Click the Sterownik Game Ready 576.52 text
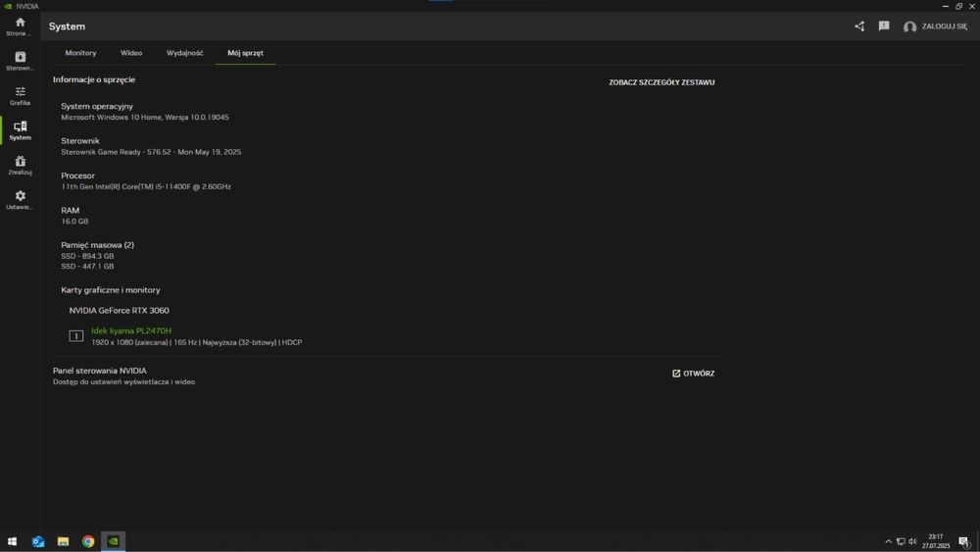The height and width of the screenshot is (552, 980). (x=151, y=152)
